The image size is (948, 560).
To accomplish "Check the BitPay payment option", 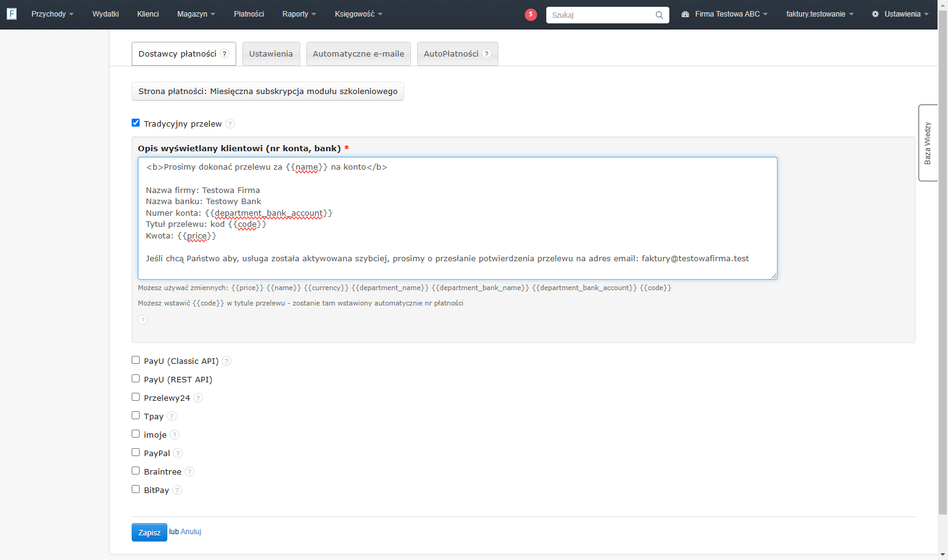I will point(136,489).
